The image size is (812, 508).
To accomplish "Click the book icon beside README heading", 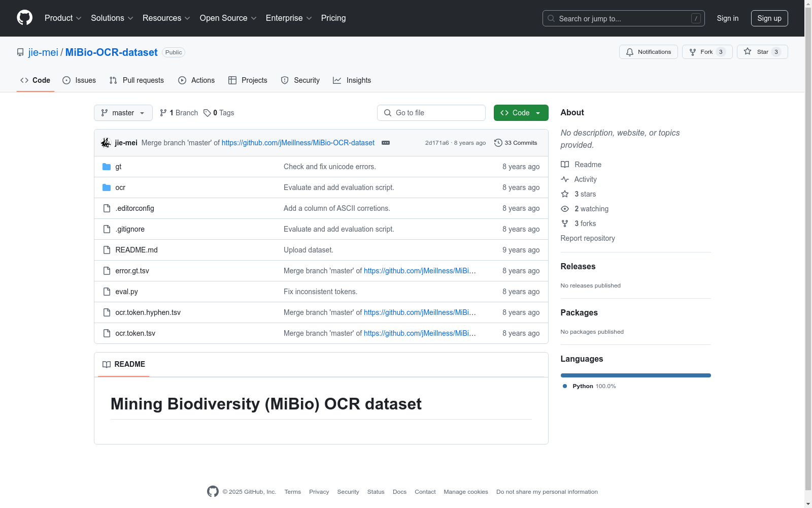I will 107,364.
